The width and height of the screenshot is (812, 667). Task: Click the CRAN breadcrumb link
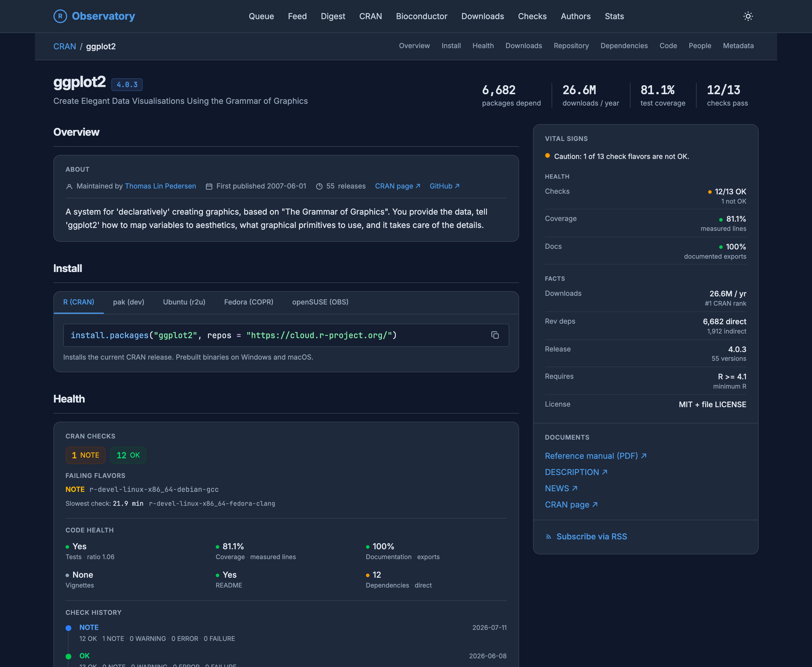65,46
